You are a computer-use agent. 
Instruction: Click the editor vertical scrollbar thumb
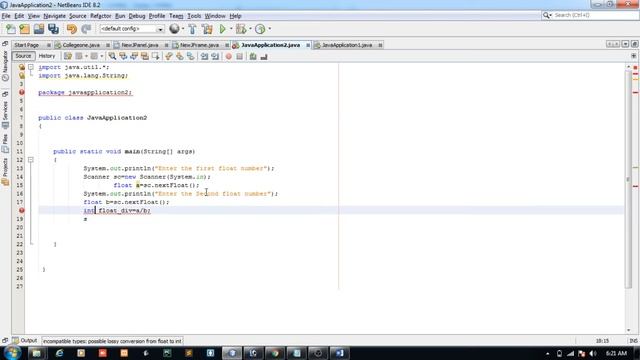click(628, 180)
